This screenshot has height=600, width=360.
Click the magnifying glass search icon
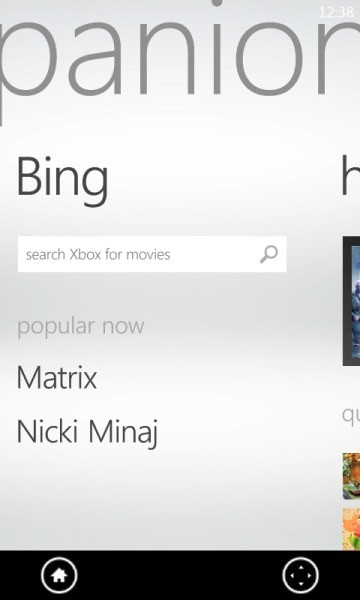(269, 254)
